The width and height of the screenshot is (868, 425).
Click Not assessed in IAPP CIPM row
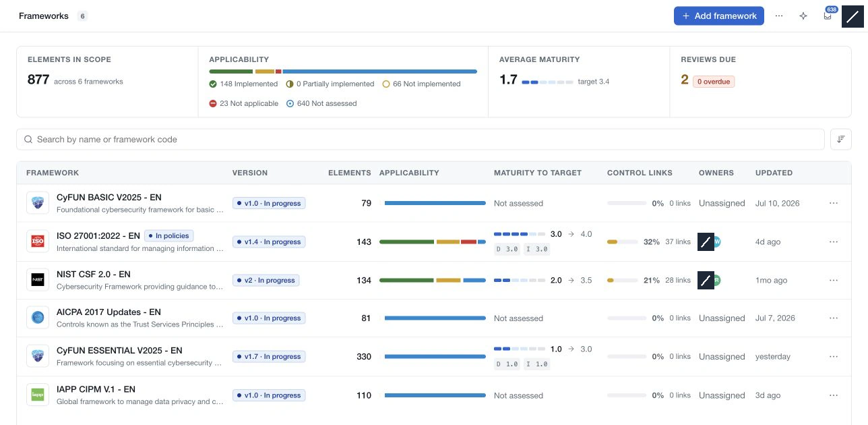[x=518, y=395]
